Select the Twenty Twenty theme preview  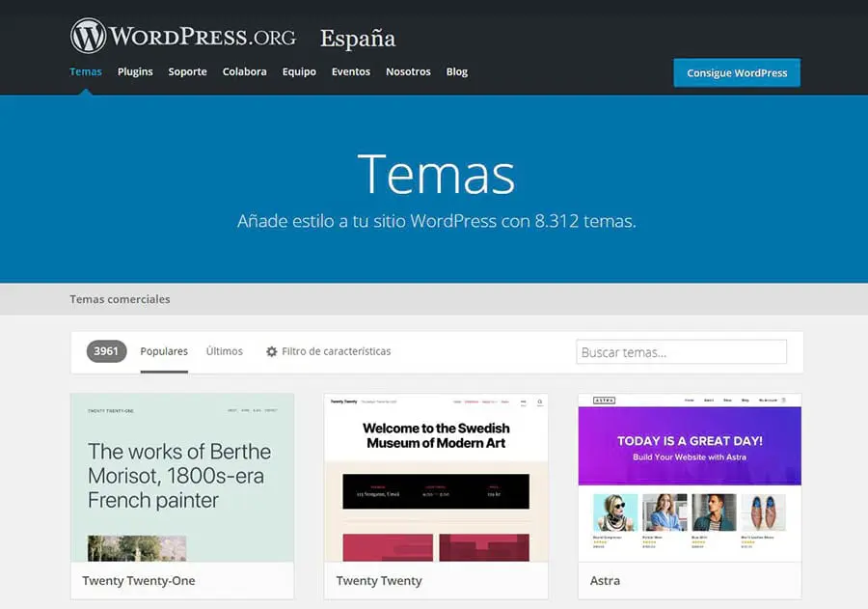coord(436,478)
